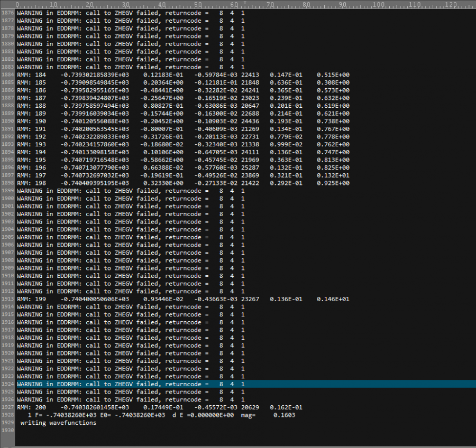This screenshot has height=448, width=476.
Task: Click the value -0.18680E-02
Action: click(161, 144)
